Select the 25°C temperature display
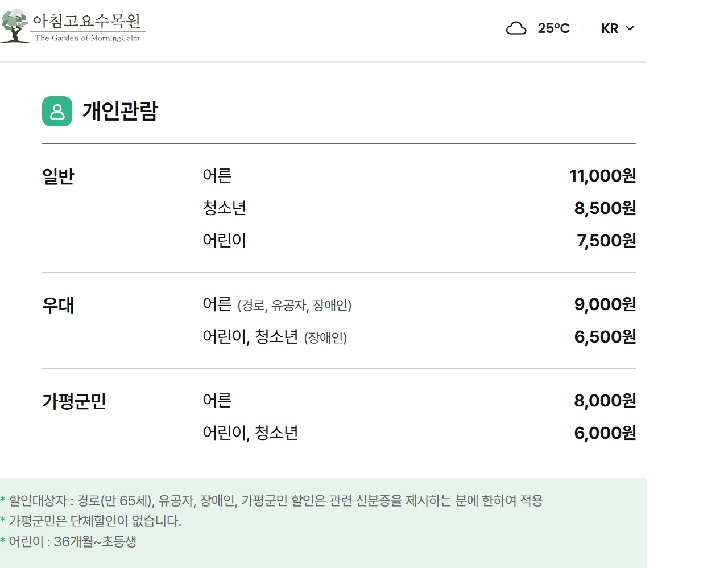 coord(553,28)
